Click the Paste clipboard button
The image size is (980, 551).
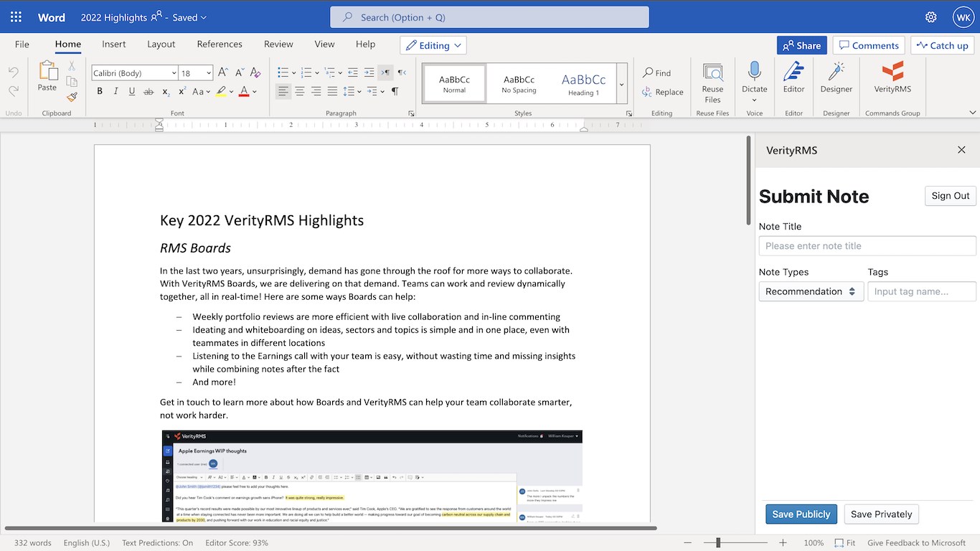point(47,76)
